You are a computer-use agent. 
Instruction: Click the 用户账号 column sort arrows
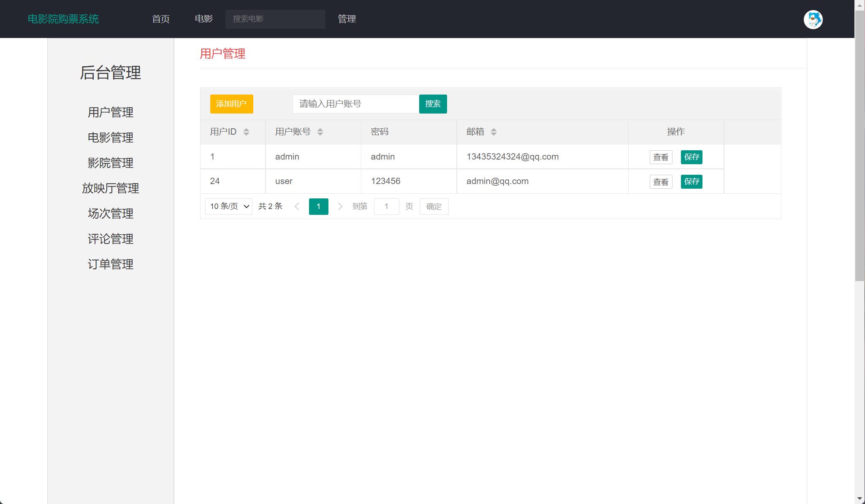[x=320, y=132]
